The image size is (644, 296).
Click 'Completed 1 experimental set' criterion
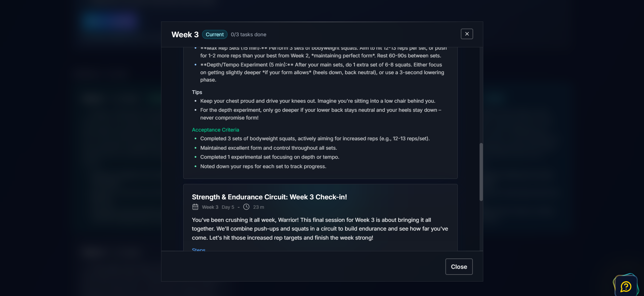click(x=269, y=157)
